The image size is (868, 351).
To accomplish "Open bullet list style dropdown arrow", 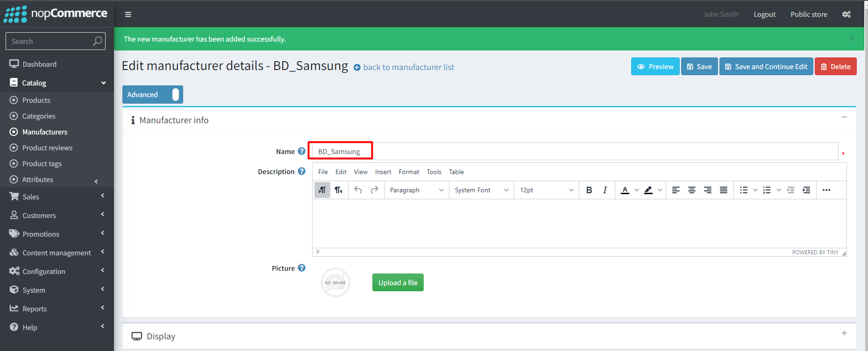I will pos(755,190).
